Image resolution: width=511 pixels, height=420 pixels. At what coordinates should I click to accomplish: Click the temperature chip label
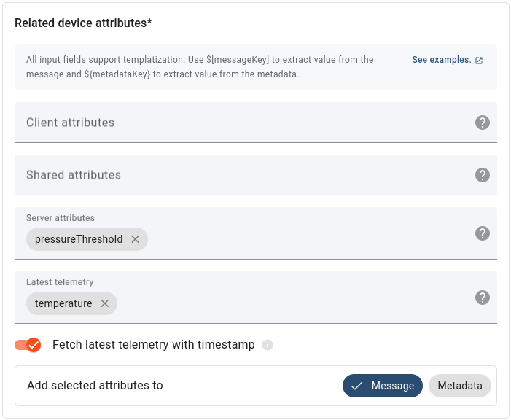point(63,303)
